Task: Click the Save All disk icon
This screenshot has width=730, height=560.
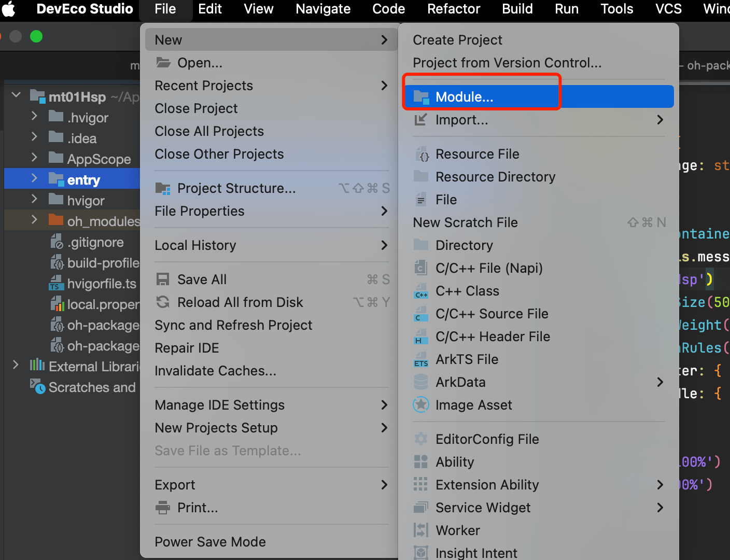Action: (163, 279)
